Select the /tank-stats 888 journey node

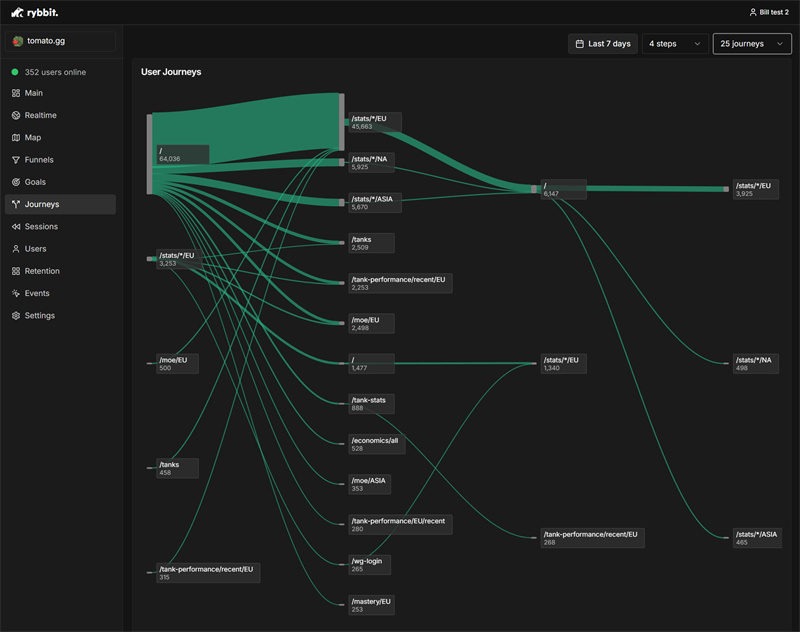point(370,403)
